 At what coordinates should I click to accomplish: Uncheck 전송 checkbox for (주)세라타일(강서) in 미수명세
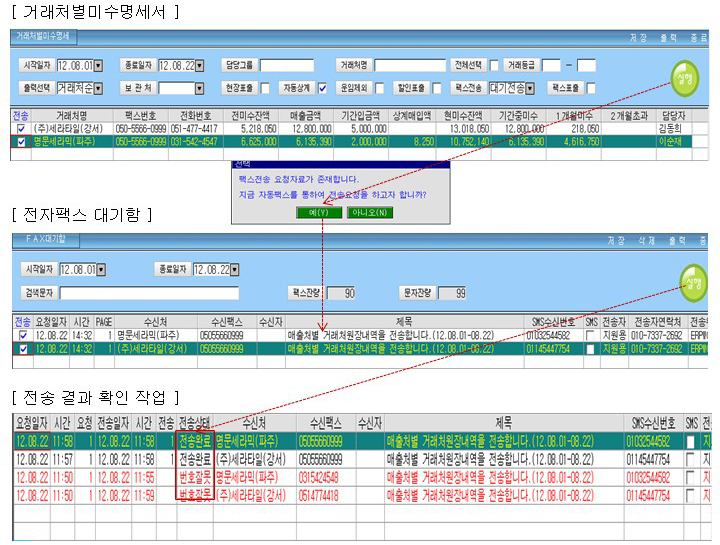21,129
